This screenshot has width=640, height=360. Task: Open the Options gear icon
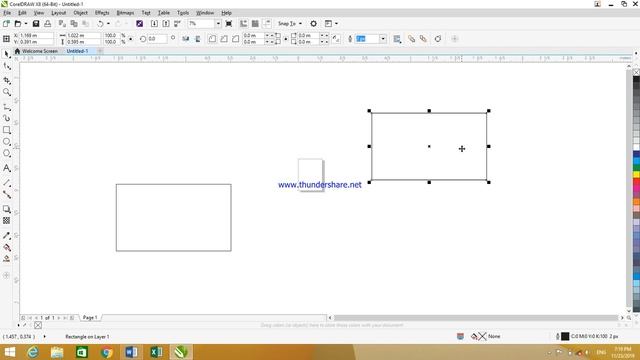(x=313, y=24)
